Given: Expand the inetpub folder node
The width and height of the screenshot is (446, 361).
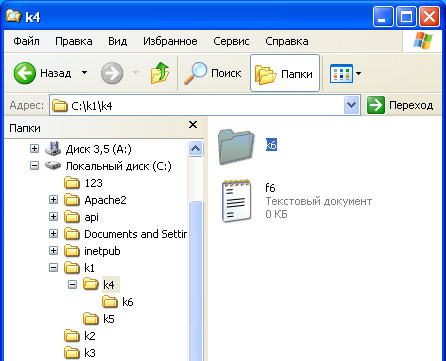Looking at the screenshot, I should tap(53, 250).
